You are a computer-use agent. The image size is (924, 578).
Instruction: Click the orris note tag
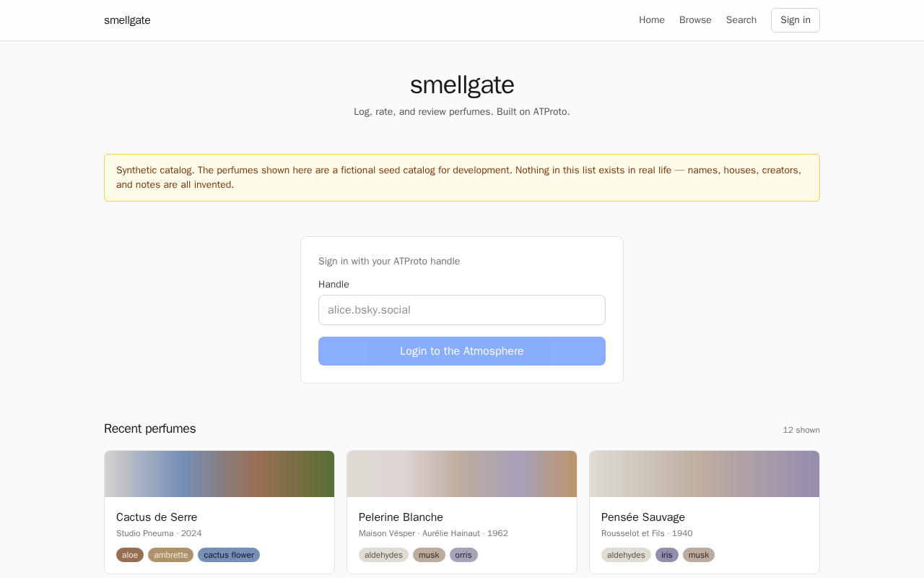(x=463, y=555)
